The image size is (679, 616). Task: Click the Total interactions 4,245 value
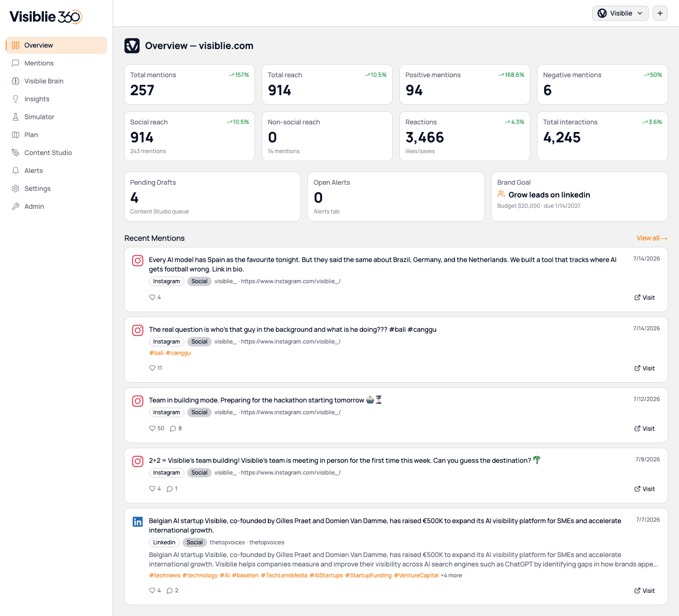pyautogui.click(x=562, y=137)
